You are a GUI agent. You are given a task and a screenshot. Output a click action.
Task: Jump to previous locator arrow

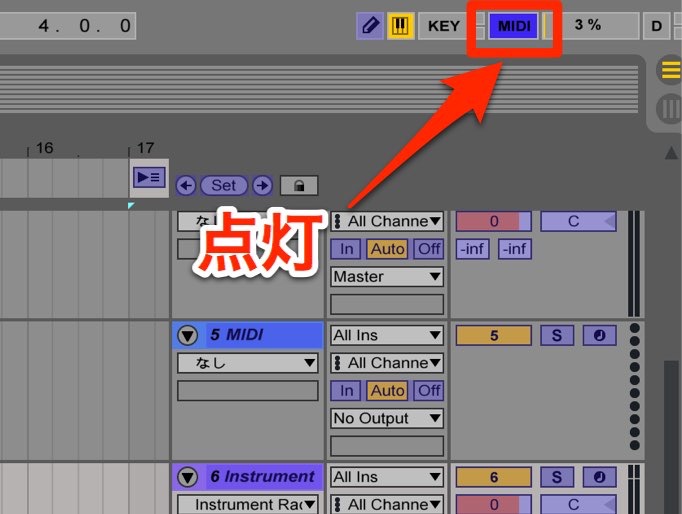pos(186,186)
